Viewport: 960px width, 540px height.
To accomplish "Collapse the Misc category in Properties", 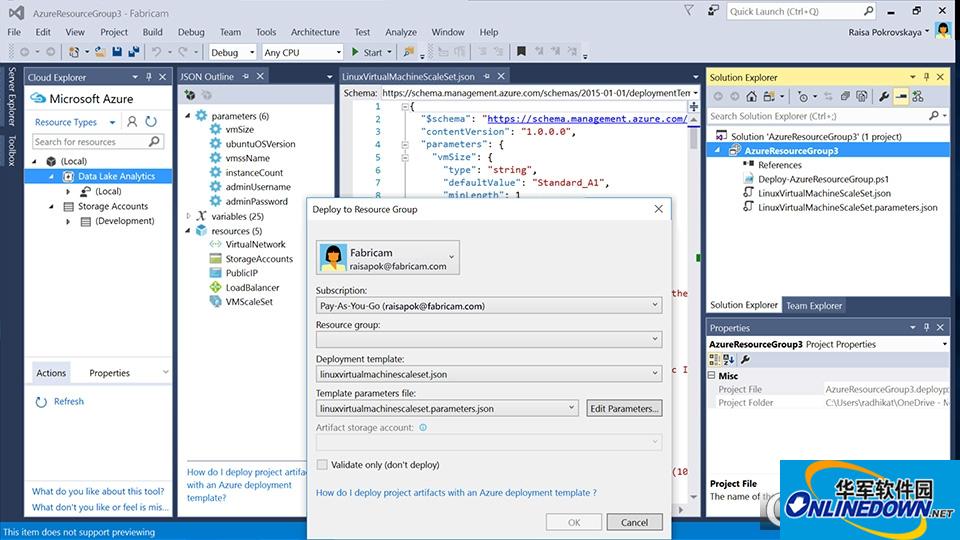I will tap(711, 375).
